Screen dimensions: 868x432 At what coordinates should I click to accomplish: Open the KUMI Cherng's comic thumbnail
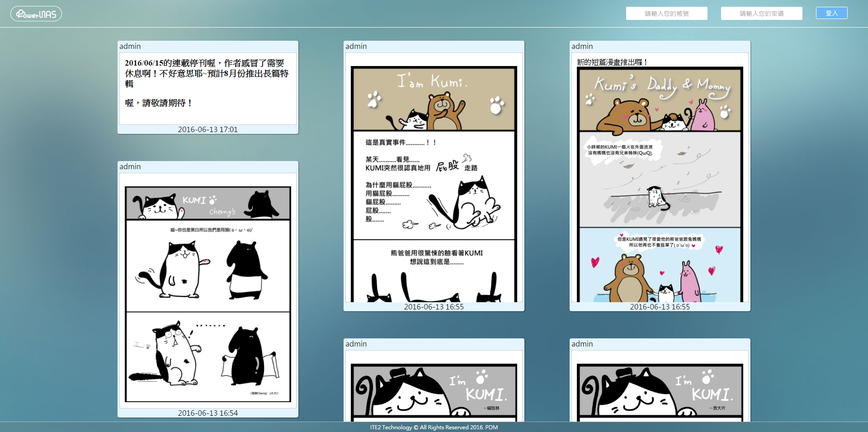coord(208,294)
